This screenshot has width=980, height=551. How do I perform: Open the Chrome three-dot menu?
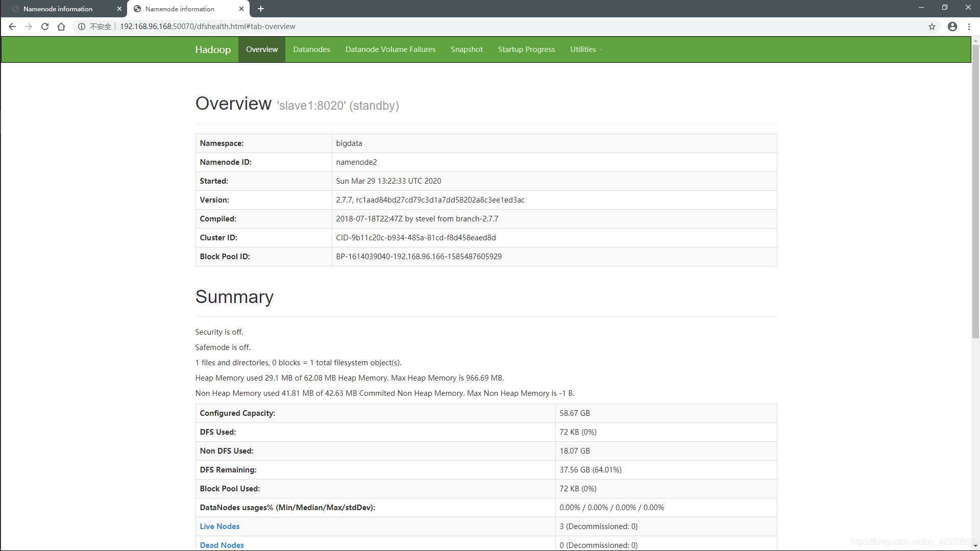[x=969, y=27]
